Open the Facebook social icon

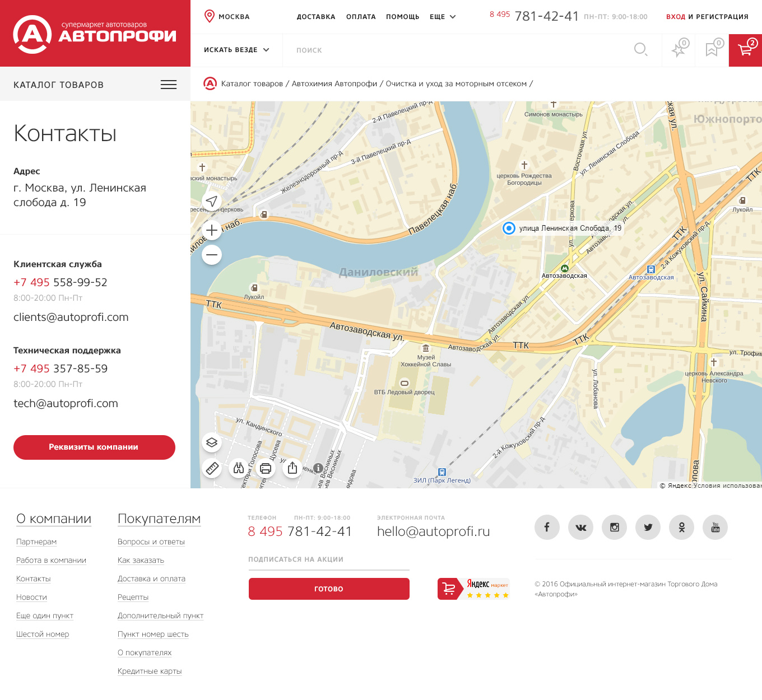tap(547, 527)
